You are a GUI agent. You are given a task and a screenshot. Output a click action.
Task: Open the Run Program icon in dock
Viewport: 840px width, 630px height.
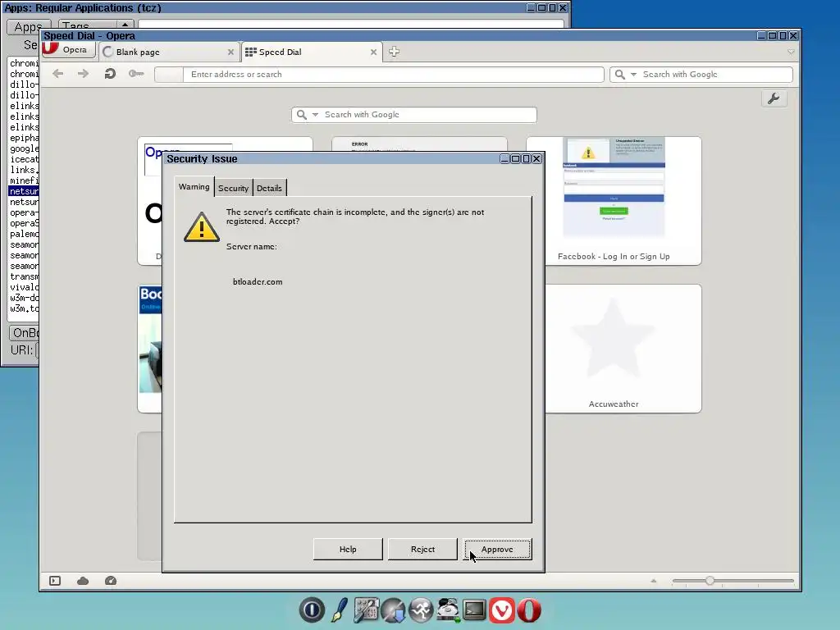[421, 610]
